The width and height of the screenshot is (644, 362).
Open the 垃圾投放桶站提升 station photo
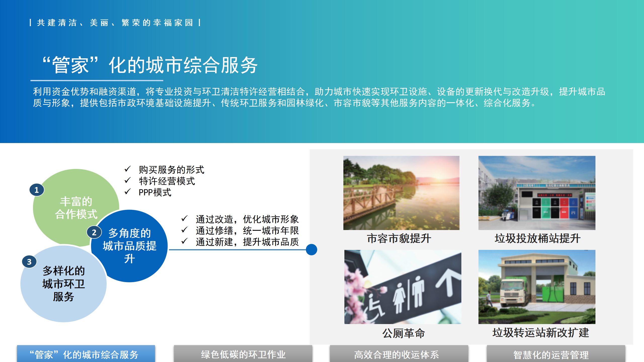[x=537, y=193]
